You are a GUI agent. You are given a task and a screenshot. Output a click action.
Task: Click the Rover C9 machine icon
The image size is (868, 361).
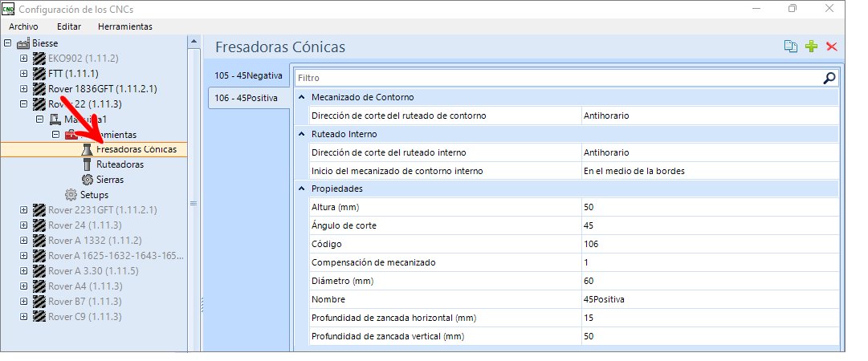(x=39, y=317)
